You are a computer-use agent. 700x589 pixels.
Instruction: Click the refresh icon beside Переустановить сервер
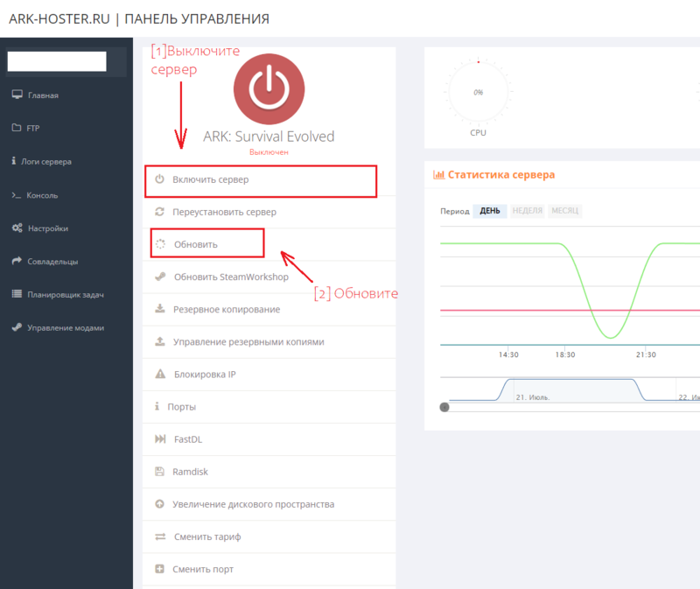click(159, 212)
